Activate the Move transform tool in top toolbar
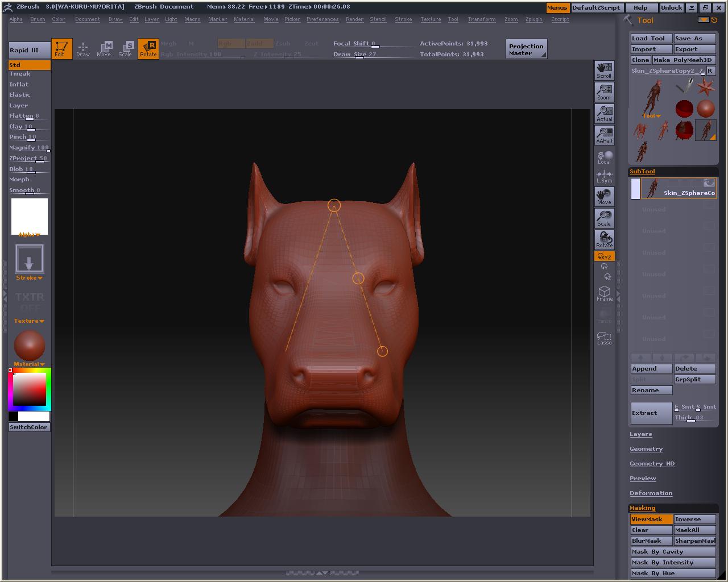Screen dimensions: 728x582 click(x=104, y=49)
